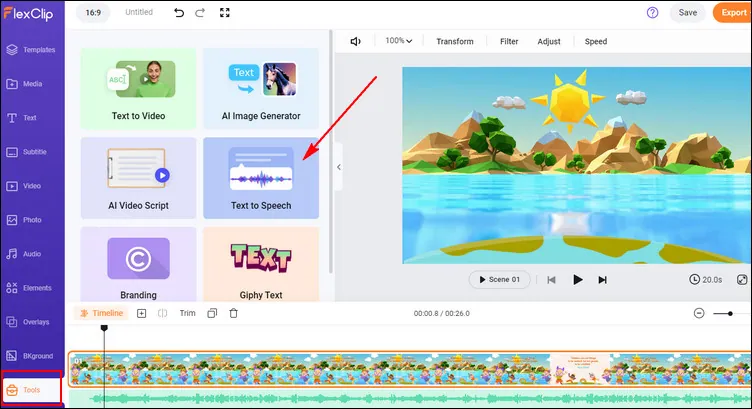Open the help question mark icon
This screenshot has height=409, width=752.
tap(652, 13)
